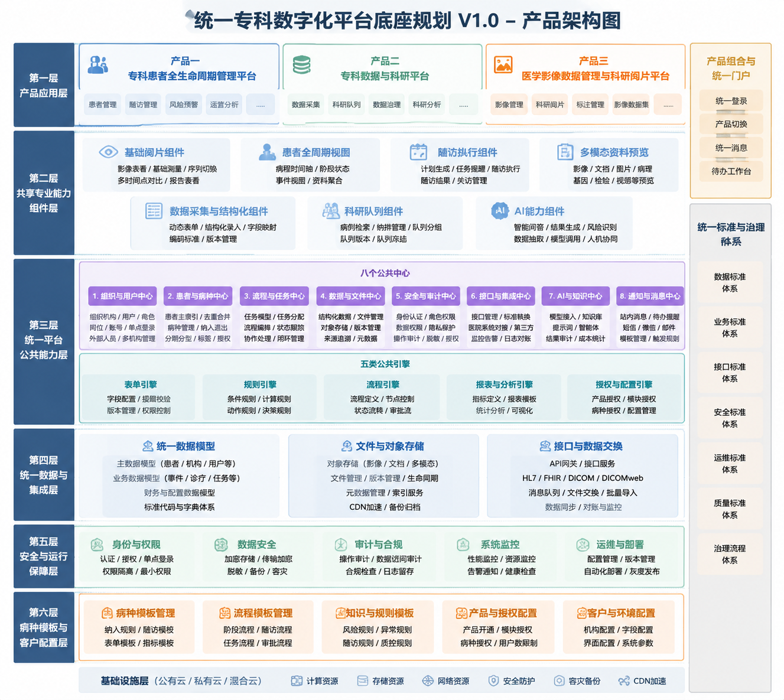This screenshot has height=700, width=784.
Task: Select the 1. 组织与用户中心 header
Action: click(122, 296)
